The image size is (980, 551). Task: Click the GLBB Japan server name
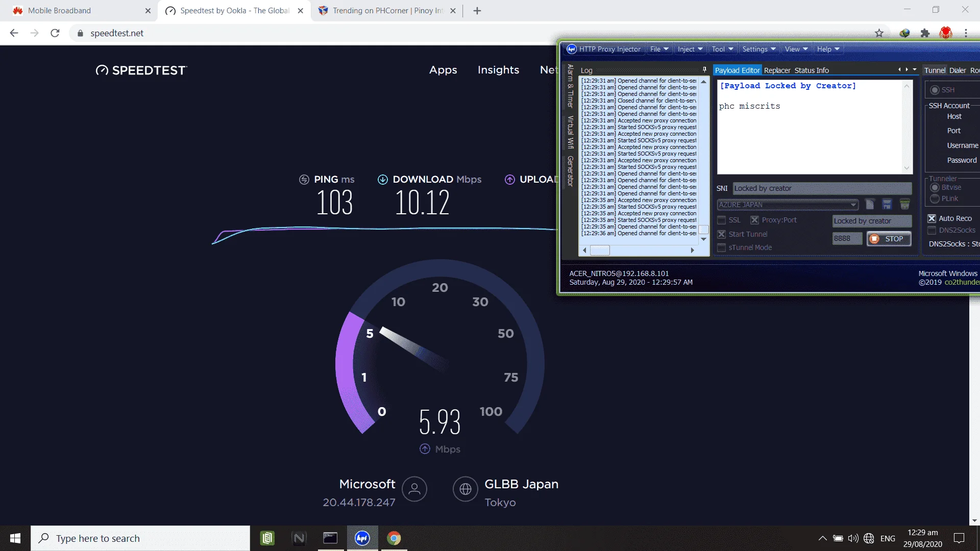click(521, 484)
